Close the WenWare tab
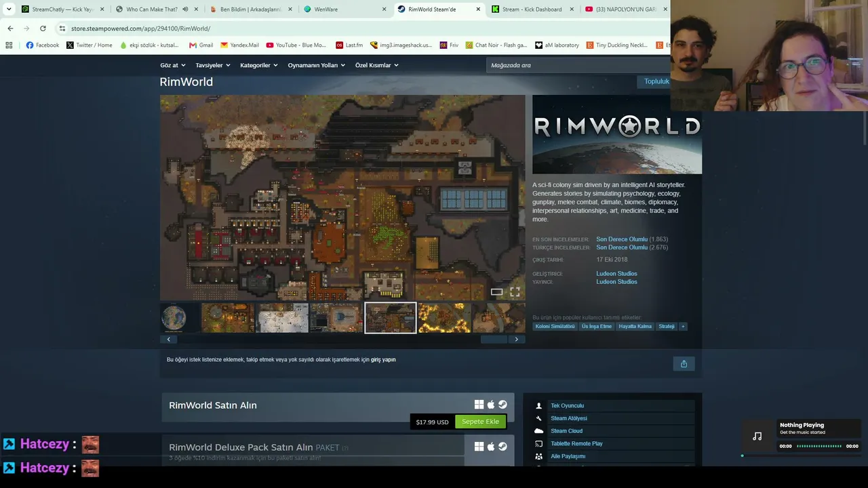The width and height of the screenshot is (868, 488). click(384, 9)
